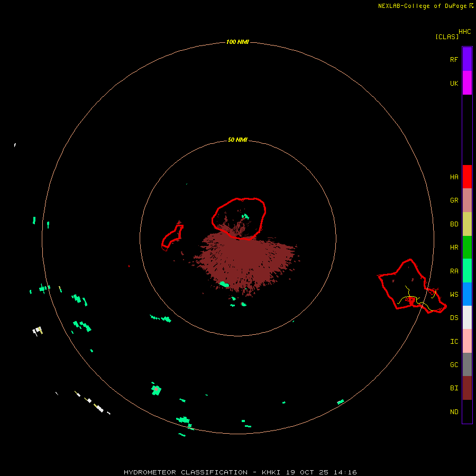Viewport: 476px width, 476px height.
Task: Click the WS legend label
Action: coord(454,295)
